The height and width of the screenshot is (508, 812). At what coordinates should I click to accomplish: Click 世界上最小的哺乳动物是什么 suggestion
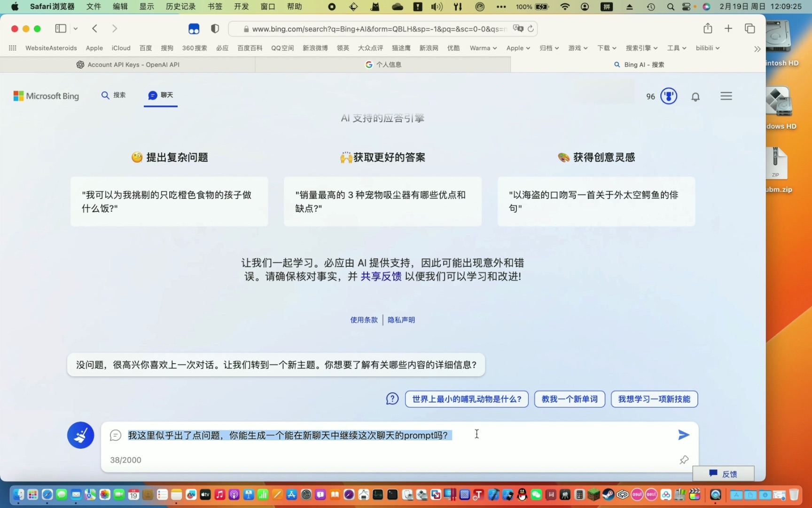coord(467,399)
